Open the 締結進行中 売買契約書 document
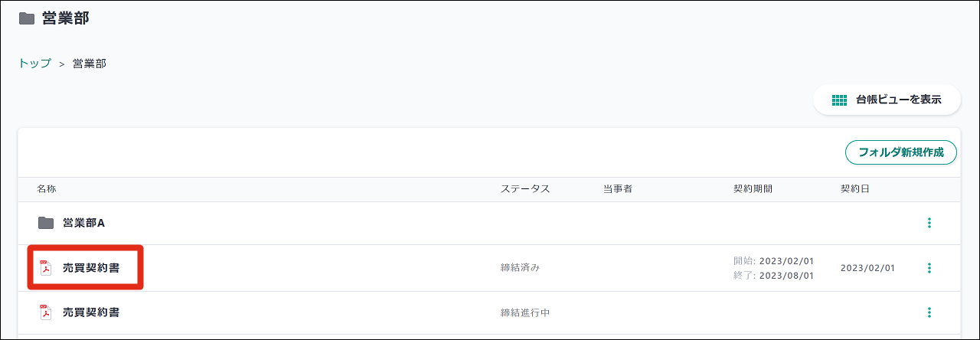The width and height of the screenshot is (980, 340). (91, 312)
